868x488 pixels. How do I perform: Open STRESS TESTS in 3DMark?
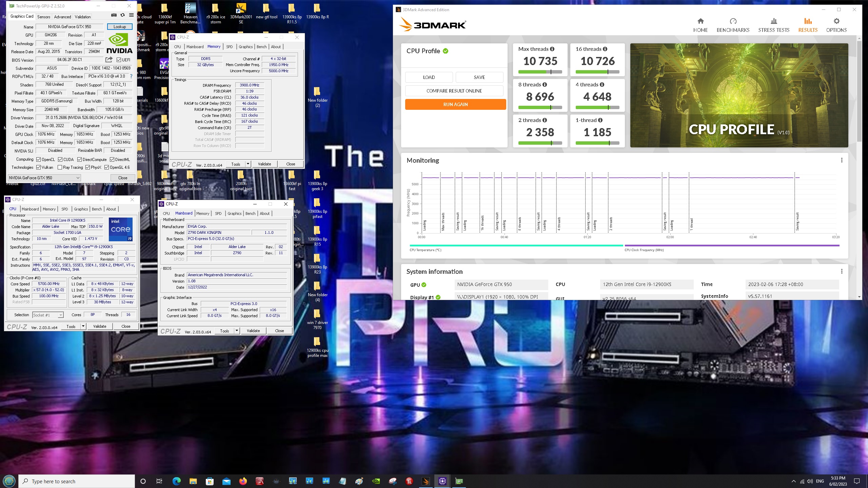coord(774,25)
